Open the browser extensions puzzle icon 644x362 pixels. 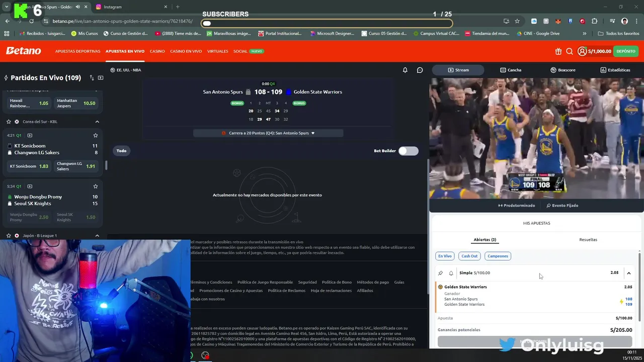coord(595,21)
